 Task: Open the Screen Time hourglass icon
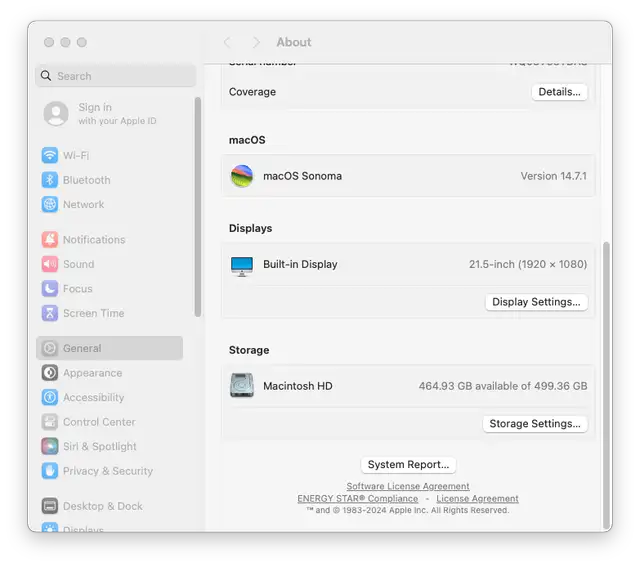pyautogui.click(x=50, y=313)
